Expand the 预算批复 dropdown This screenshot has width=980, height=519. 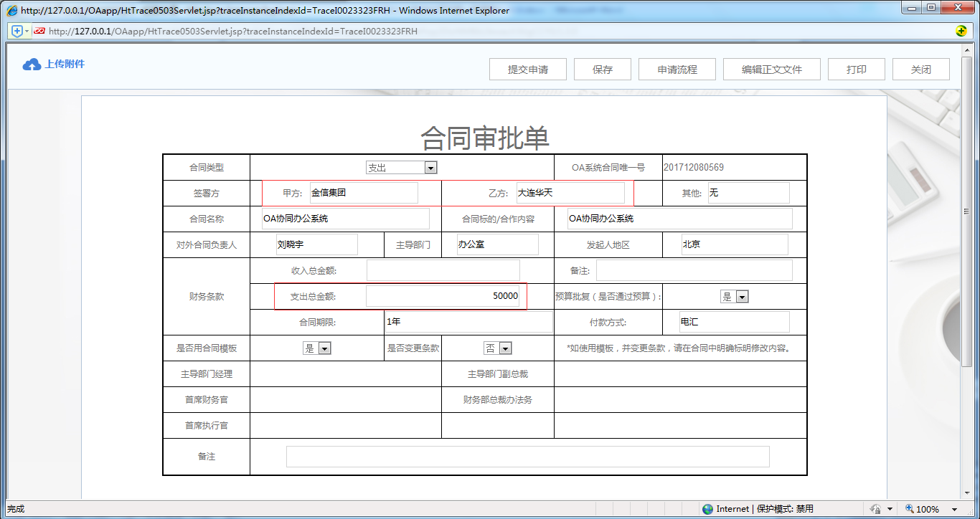click(x=742, y=297)
